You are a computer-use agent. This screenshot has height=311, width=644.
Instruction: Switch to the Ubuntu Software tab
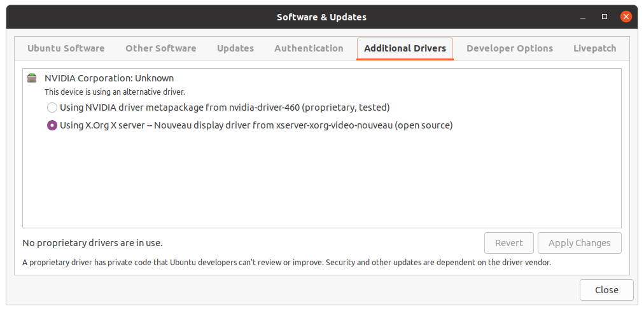(66, 48)
